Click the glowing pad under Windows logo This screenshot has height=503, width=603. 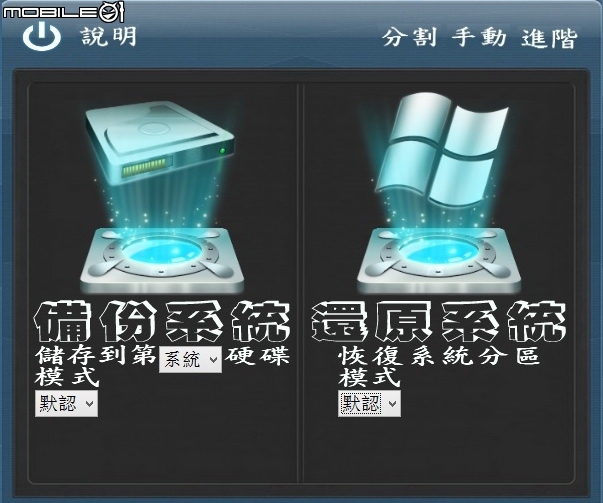[439, 258]
